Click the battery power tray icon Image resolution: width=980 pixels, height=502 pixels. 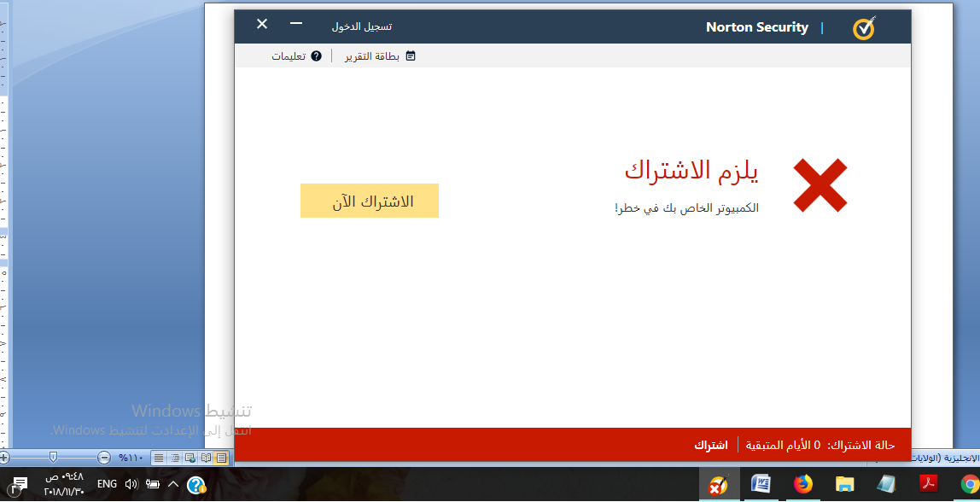[153, 484]
